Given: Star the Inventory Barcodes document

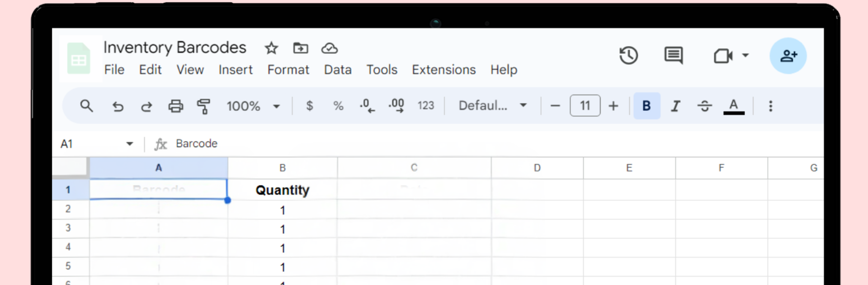Looking at the screenshot, I should [271, 48].
